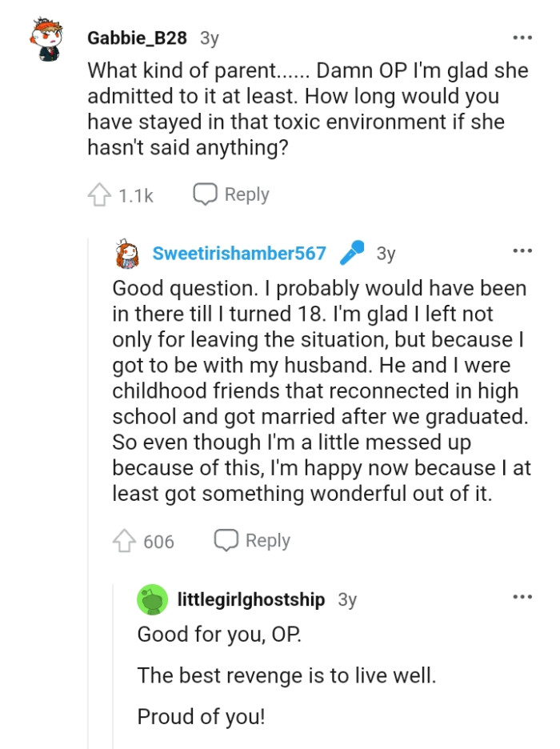Open the overflow menu on Gabbie_B28's comment
Viewport: 560px width, 749px height.
(x=522, y=37)
